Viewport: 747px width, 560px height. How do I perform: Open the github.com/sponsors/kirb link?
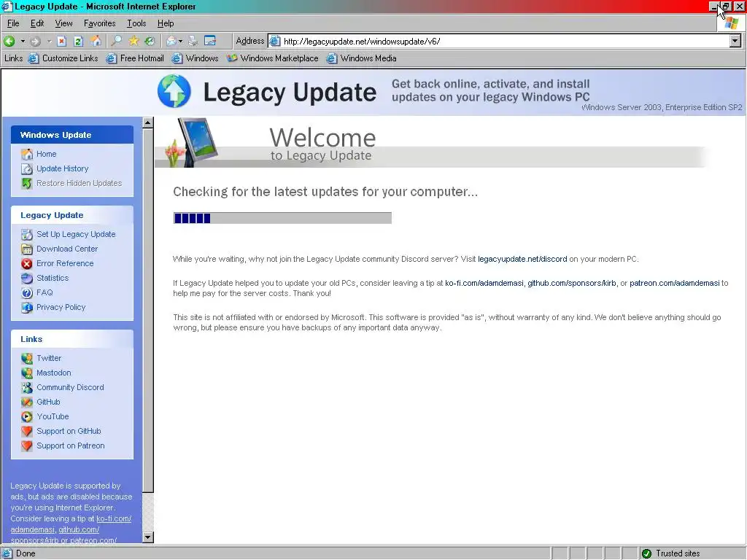pyautogui.click(x=572, y=283)
